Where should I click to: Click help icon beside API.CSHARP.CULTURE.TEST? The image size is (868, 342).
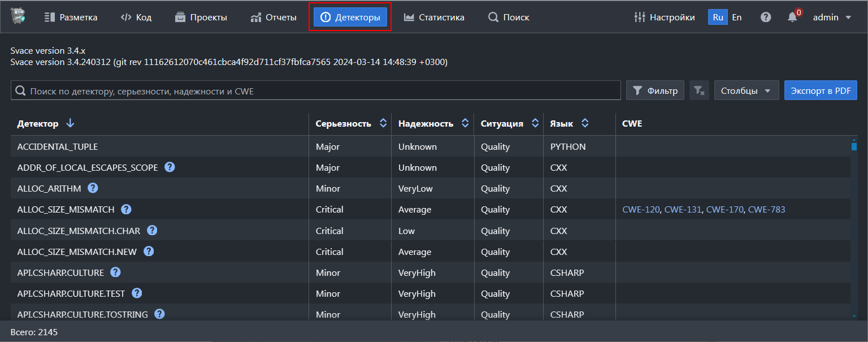137,293
